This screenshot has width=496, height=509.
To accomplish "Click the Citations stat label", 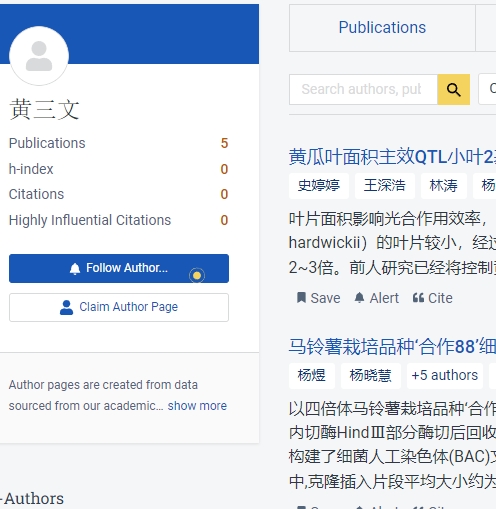I will pos(36,194).
